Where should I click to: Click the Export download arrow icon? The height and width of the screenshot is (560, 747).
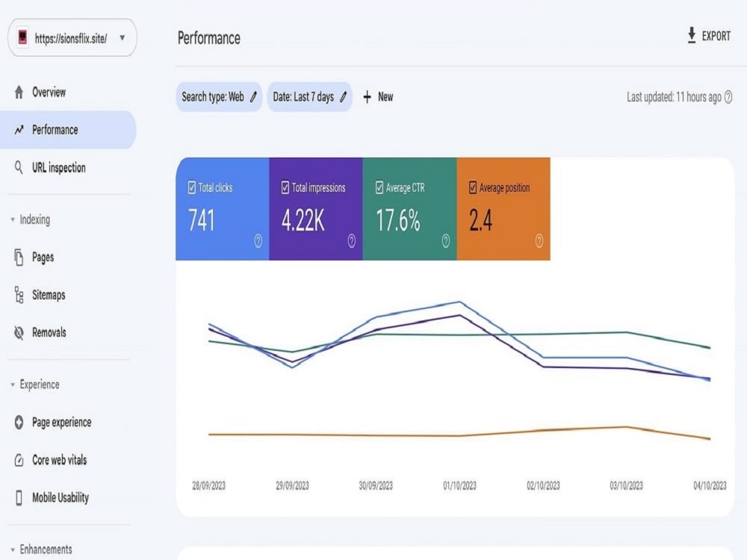coord(692,35)
